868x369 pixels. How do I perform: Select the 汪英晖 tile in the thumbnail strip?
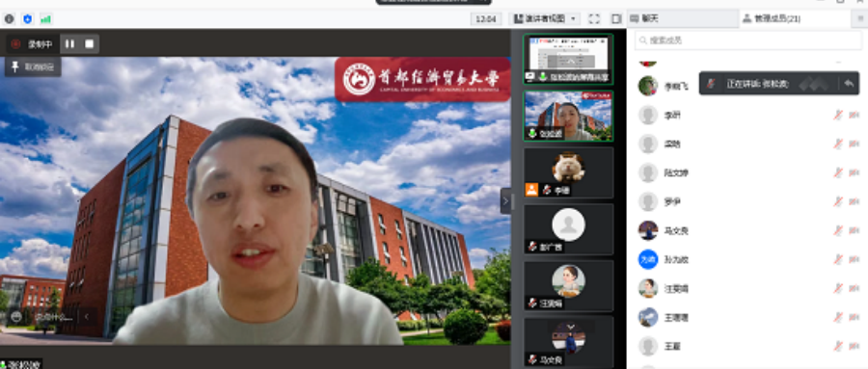(568, 286)
